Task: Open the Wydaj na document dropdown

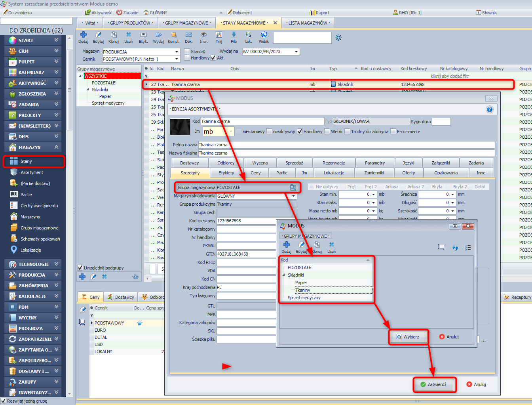Action: (296, 52)
